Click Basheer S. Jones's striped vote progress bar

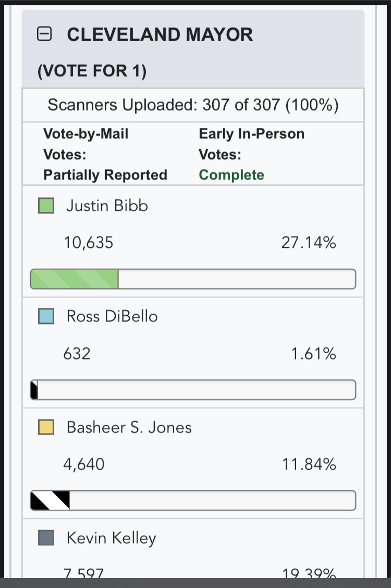[x=193, y=500]
